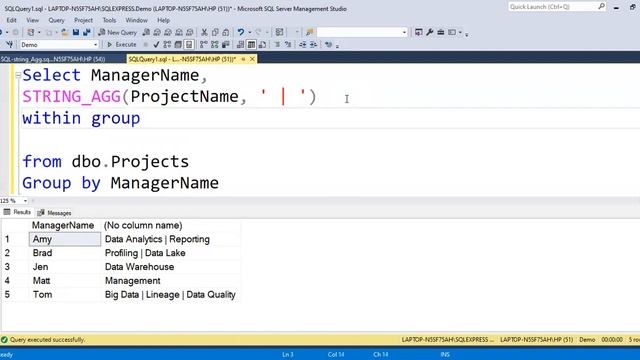Image resolution: width=640 pixels, height=360 pixels.
Task: Open the Query Options icon
Action: (178, 44)
